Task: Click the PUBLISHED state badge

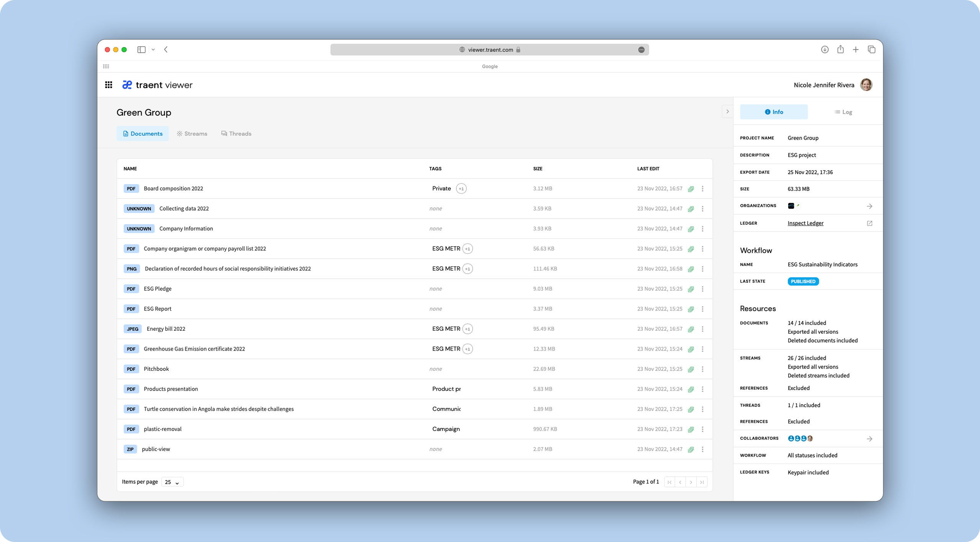Action: point(803,281)
